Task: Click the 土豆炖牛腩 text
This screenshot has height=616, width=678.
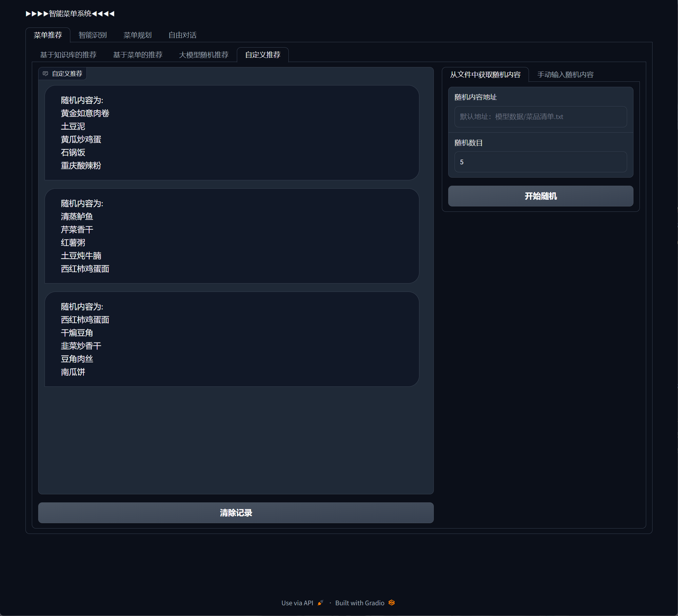Action: click(81, 256)
